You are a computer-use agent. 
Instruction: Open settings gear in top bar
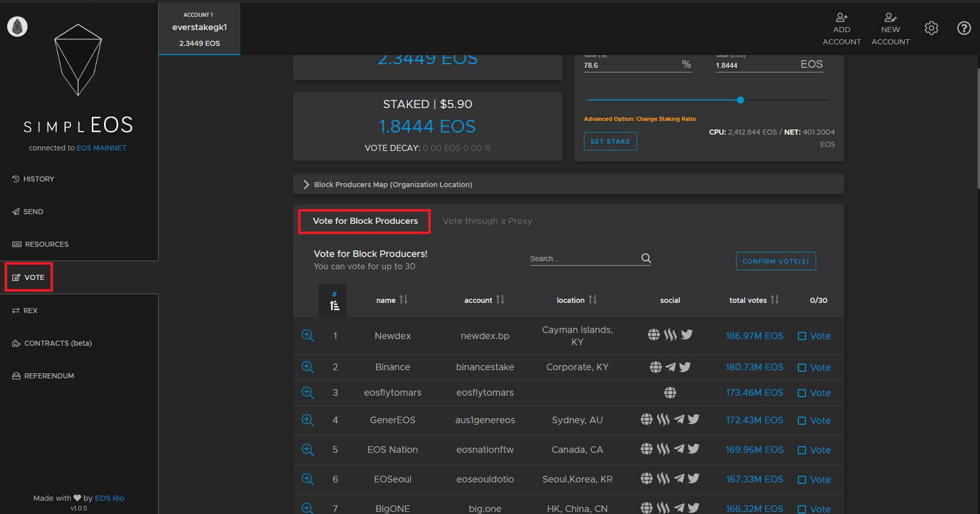pos(932,28)
